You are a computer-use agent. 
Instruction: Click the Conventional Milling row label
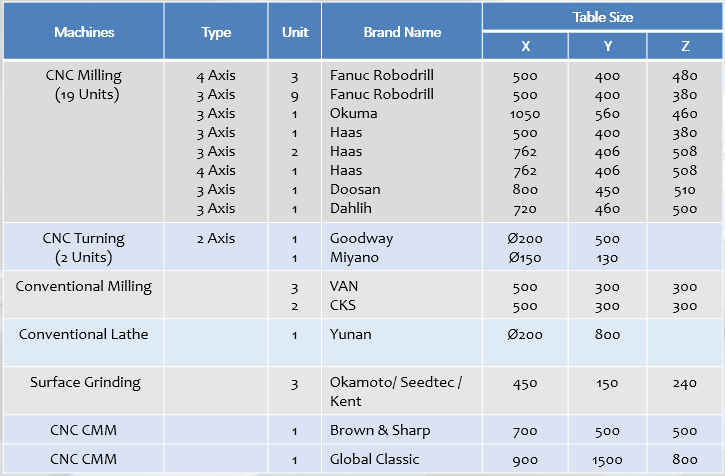coord(84,286)
